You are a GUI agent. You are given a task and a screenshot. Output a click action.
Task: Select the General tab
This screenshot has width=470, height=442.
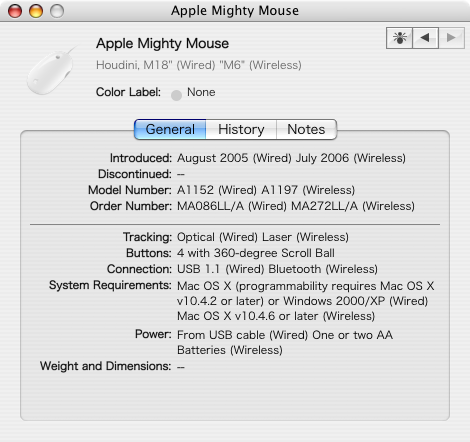tap(170, 129)
